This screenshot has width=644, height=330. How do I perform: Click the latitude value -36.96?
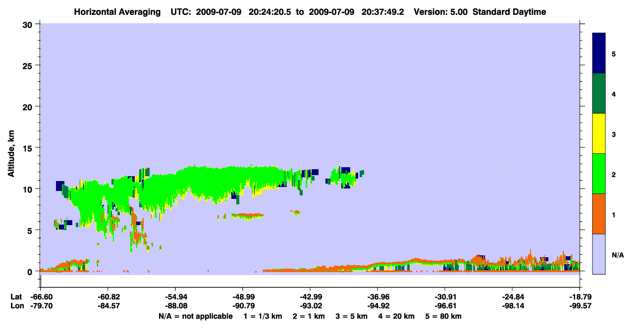(377, 297)
